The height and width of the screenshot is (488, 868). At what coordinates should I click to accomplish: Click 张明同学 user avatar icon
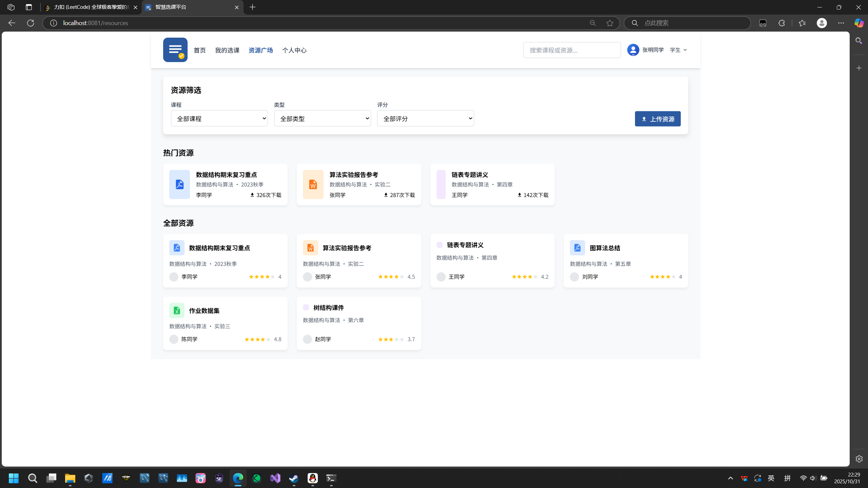(633, 50)
